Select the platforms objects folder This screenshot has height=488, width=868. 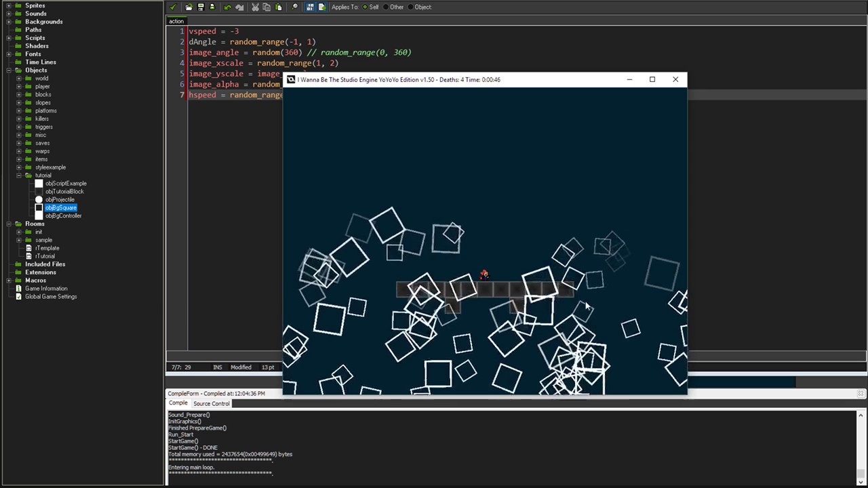46,110
